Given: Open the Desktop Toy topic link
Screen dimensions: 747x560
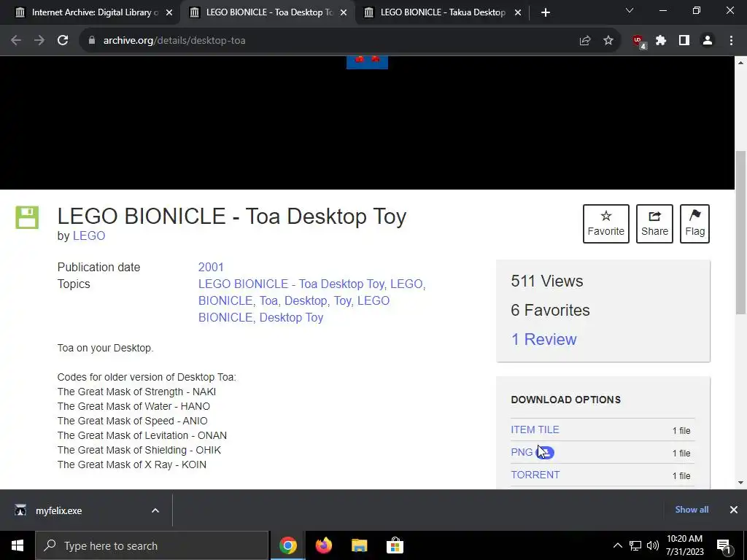Looking at the screenshot, I should pyautogui.click(x=291, y=317).
